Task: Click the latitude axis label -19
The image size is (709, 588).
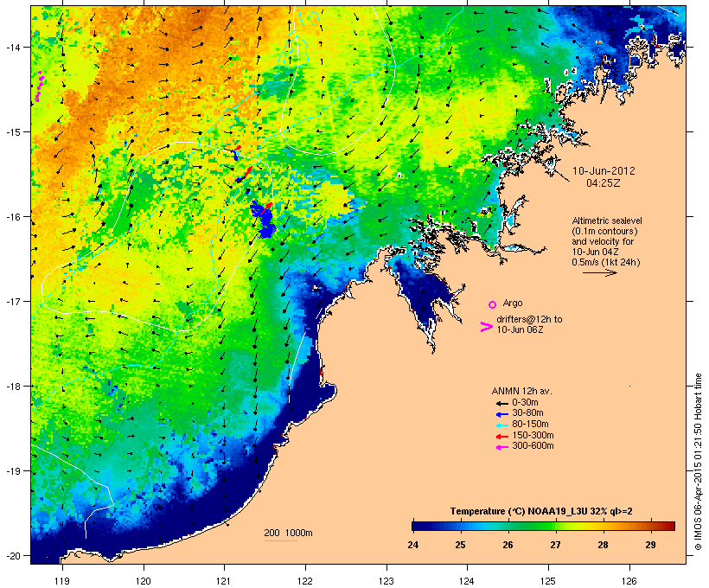Action: click(x=12, y=471)
